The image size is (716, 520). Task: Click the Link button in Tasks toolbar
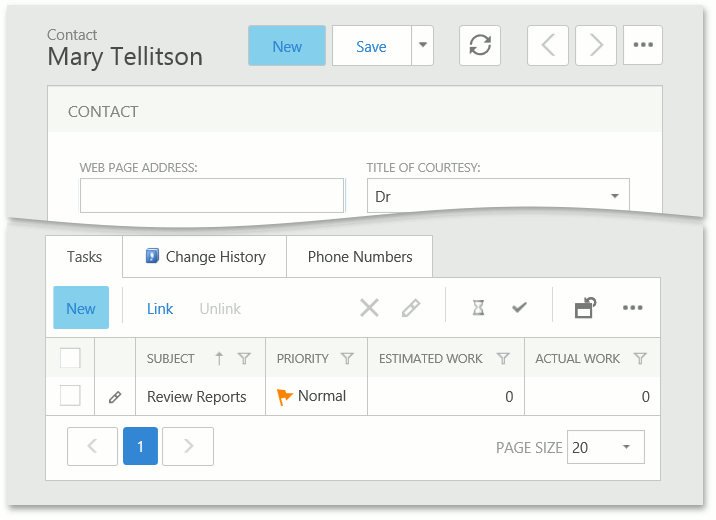coord(160,308)
